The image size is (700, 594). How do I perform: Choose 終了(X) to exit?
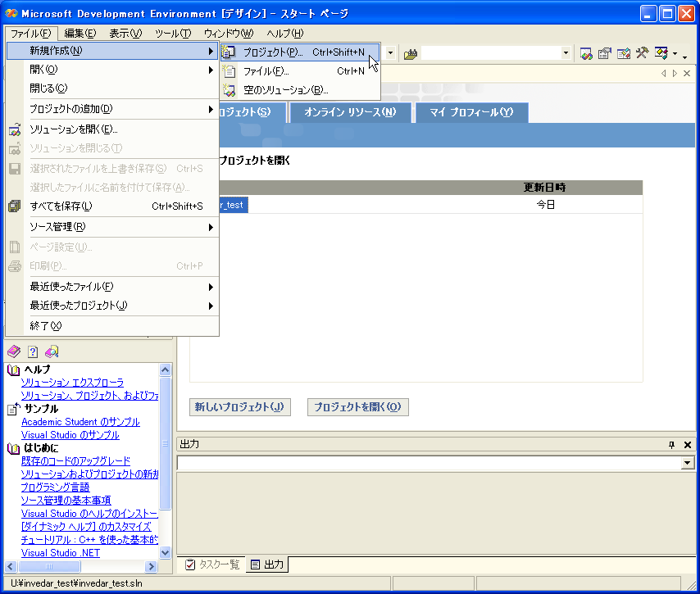[112, 326]
